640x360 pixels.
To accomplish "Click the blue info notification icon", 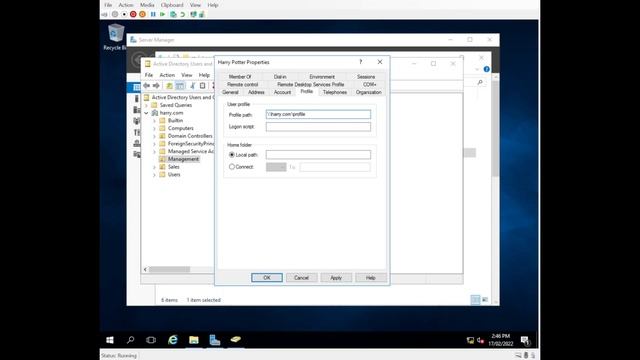I will pyautogui.click(x=487, y=69).
